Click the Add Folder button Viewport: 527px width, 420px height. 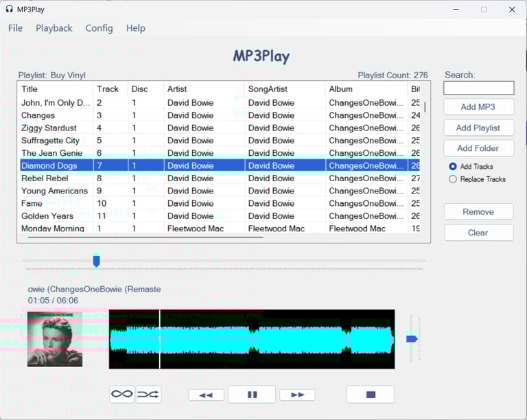click(478, 148)
